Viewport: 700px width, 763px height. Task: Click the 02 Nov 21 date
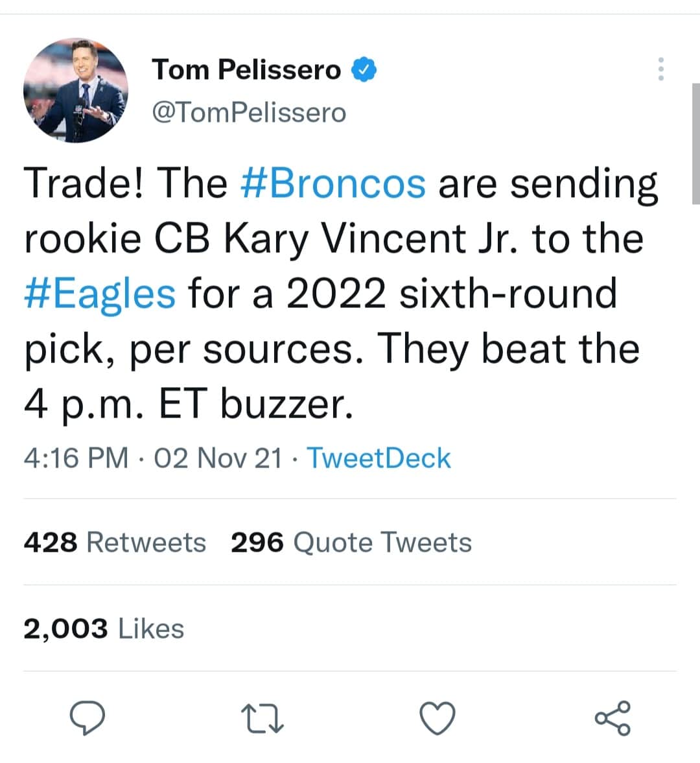click(218, 458)
